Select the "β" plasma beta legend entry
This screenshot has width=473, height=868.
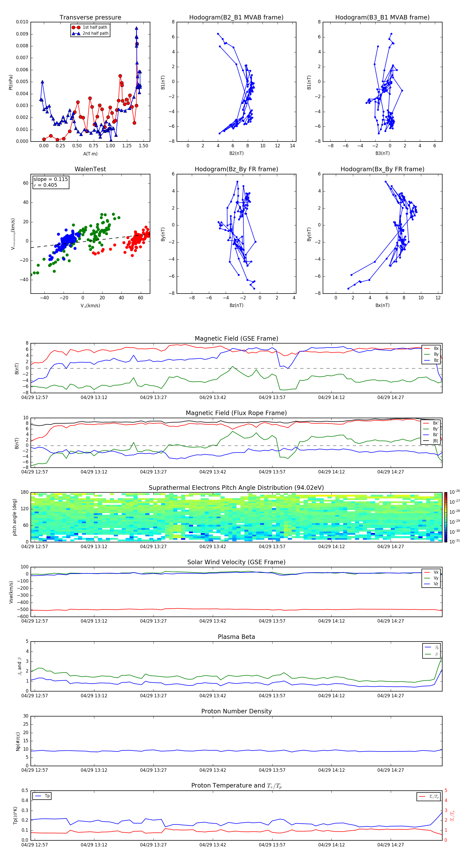[x=431, y=654]
